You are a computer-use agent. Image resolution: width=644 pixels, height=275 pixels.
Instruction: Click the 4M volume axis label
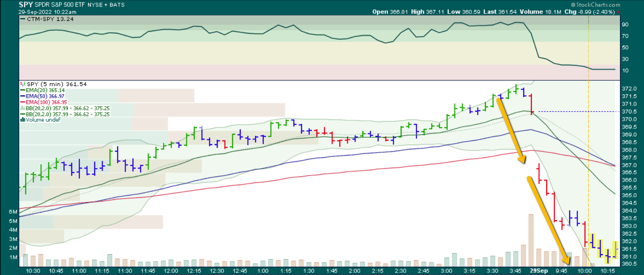pyautogui.click(x=13, y=230)
